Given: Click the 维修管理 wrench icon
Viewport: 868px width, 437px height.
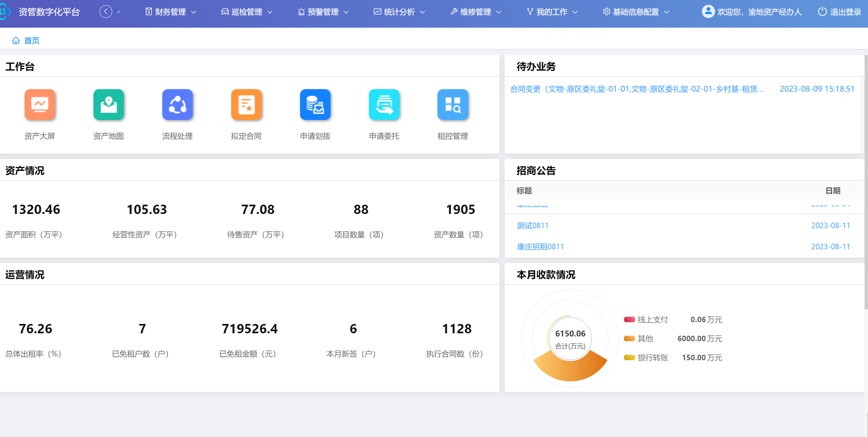Looking at the screenshot, I should click(454, 12).
